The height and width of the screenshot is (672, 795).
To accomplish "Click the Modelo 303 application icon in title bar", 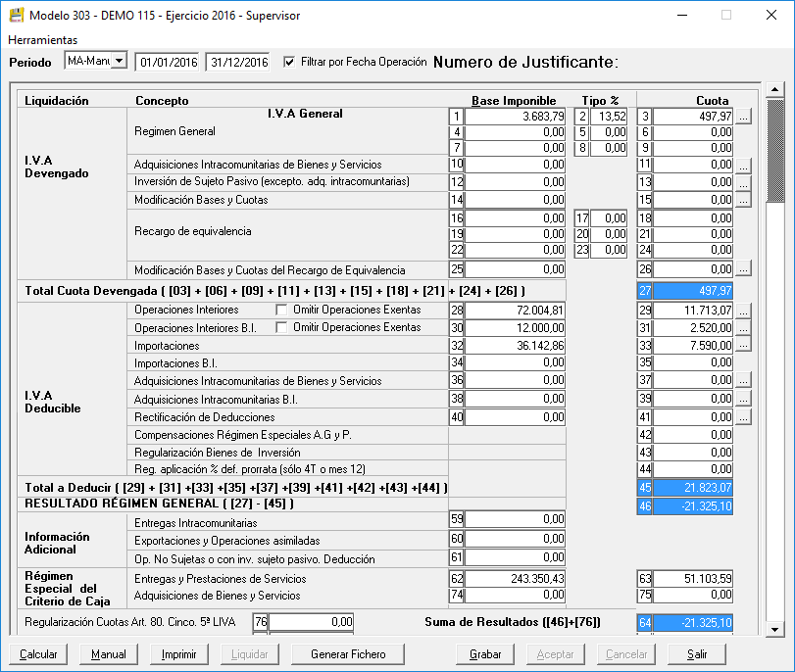I will (x=17, y=16).
